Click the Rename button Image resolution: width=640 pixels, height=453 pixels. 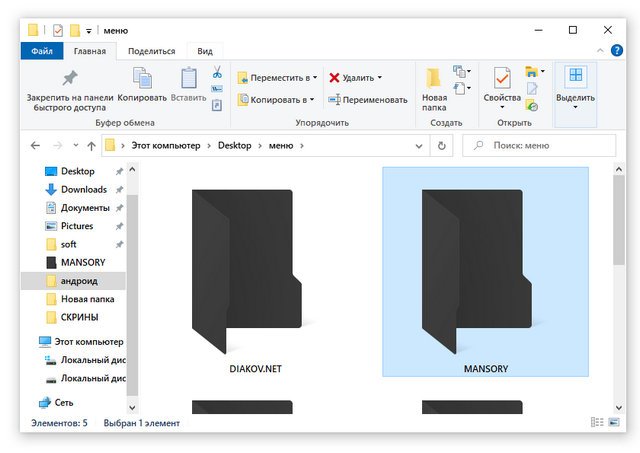tap(368, 100)
